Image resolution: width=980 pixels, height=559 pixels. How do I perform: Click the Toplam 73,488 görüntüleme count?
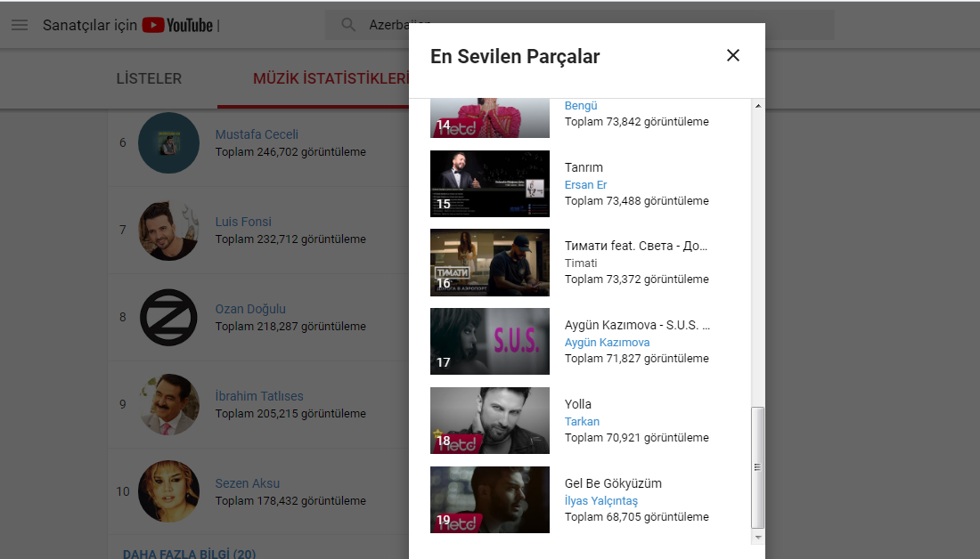coord(636,201)
